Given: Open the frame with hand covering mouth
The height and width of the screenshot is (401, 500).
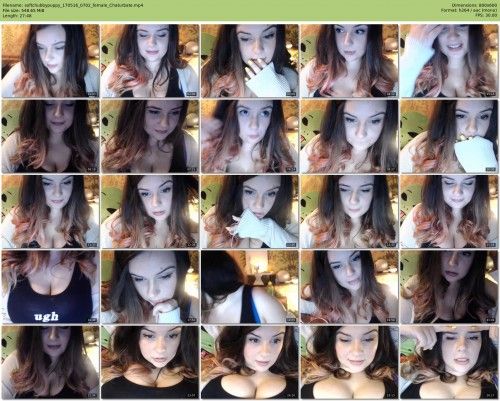Looking at the screenshot, I should pos(250,61).
